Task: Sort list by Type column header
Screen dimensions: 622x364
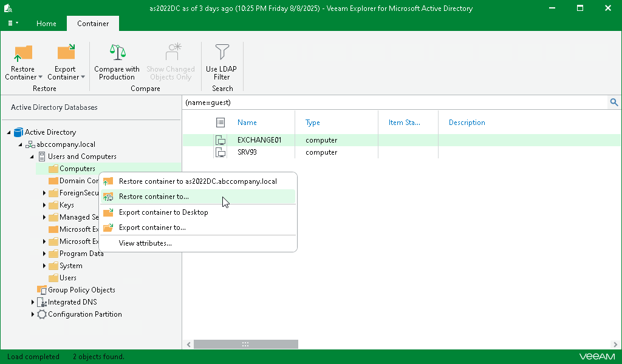Action: click(x=313, y=123)
